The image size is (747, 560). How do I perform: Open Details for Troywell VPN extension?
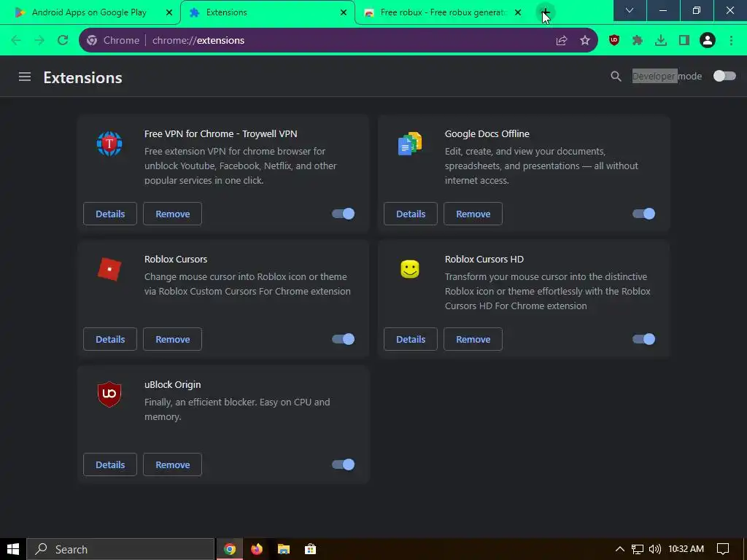click(110, 214)
